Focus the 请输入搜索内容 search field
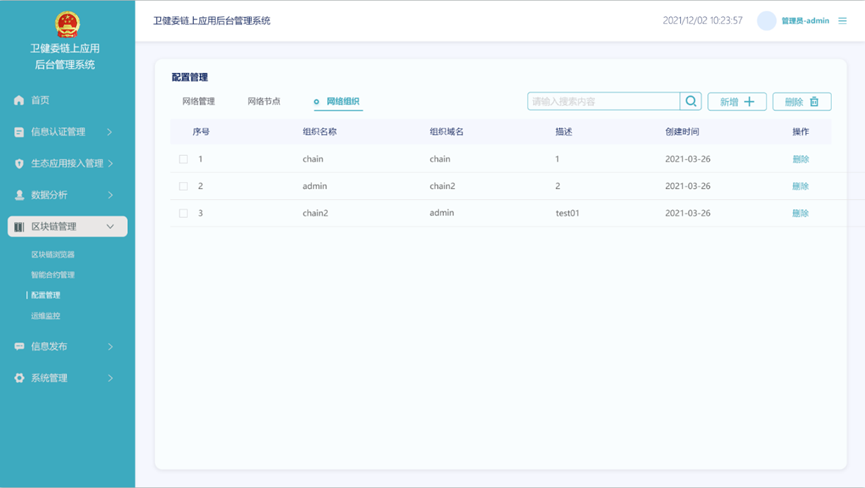 (604, 101)
